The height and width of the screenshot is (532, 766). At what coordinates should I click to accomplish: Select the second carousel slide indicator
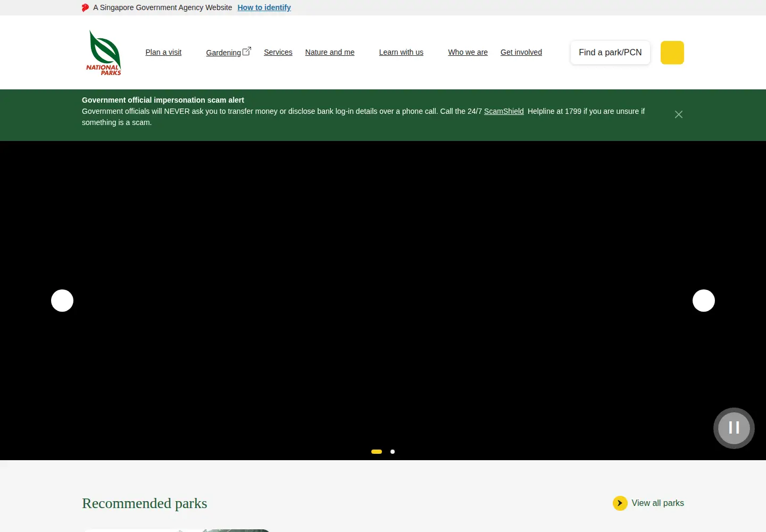pyautogui.click(x=393, y=452)
